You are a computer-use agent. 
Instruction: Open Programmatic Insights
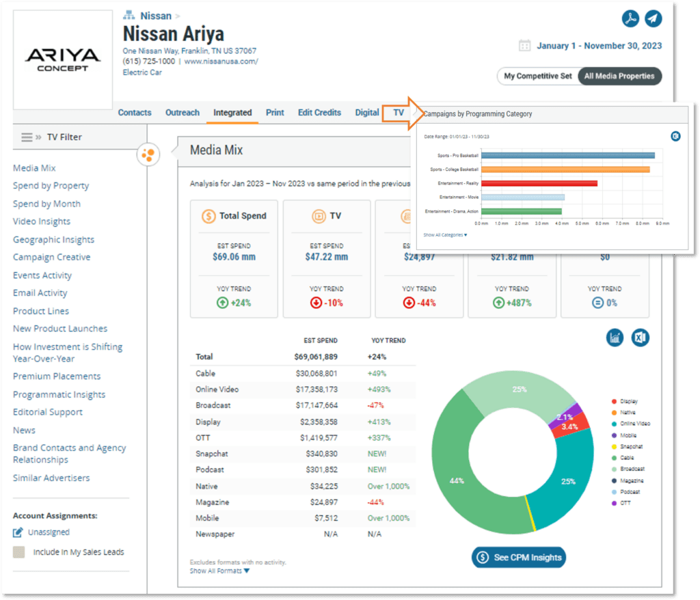59,394
